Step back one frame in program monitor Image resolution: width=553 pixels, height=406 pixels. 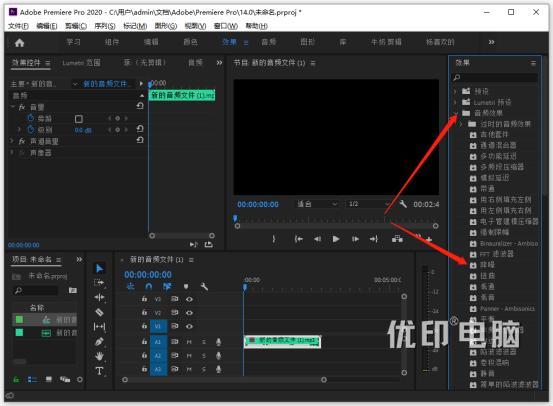tap(317, 239)
